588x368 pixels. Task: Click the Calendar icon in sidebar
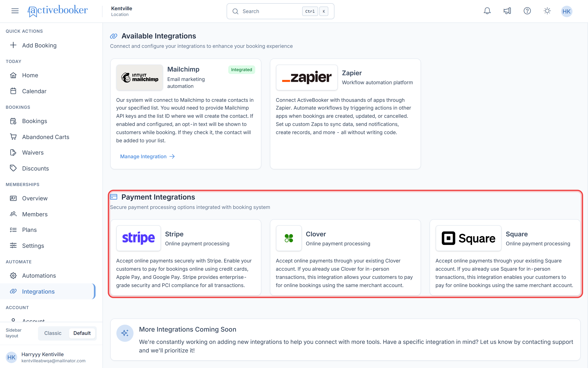coord(13,91)
